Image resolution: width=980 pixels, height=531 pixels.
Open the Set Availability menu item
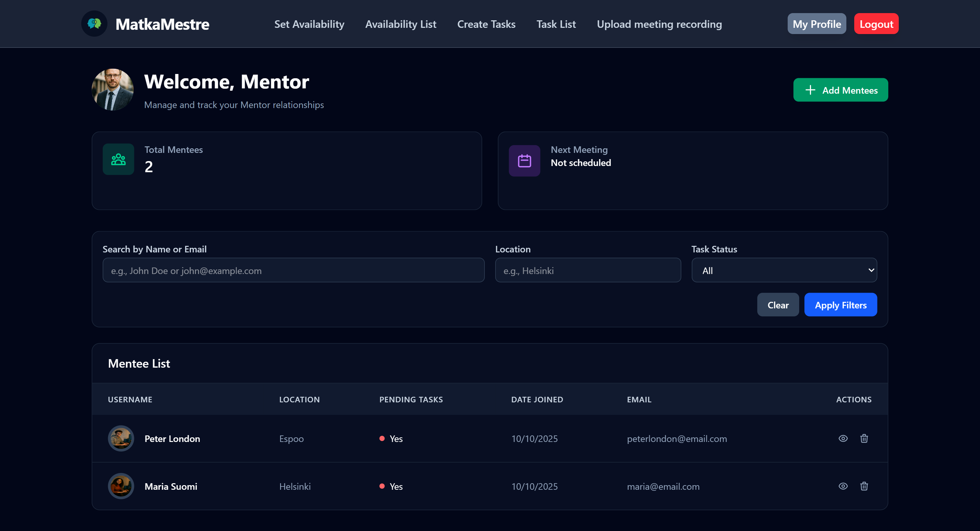tap(309, 24)
